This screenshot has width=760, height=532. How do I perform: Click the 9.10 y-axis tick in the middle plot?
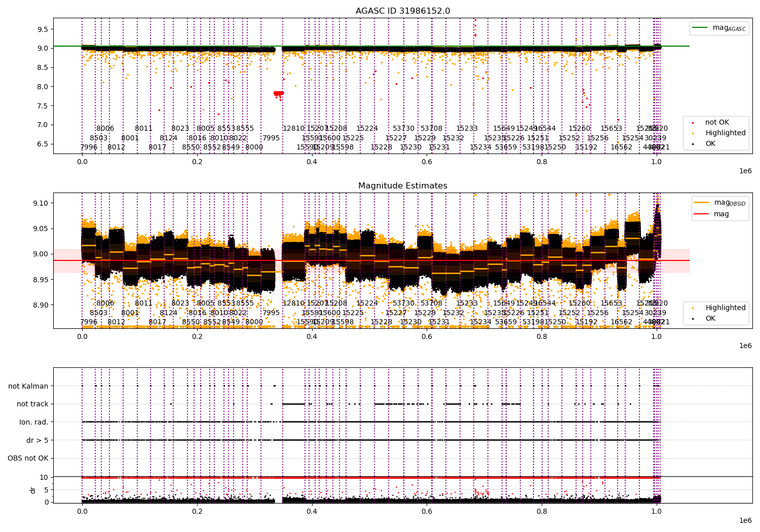(x=41, y=203)
